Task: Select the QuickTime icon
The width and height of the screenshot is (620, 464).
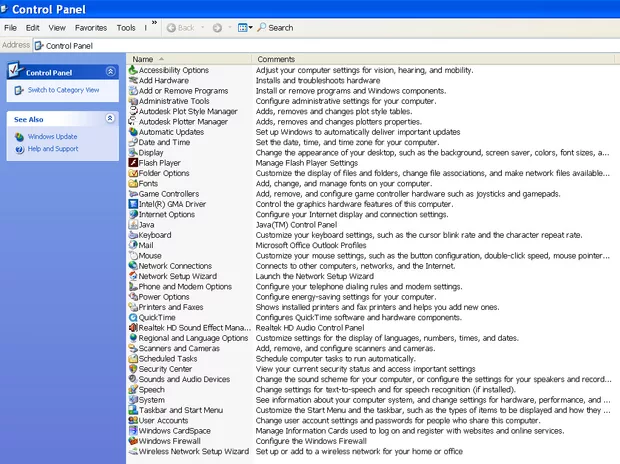Action: pyautogui.click(x=133, y=317)
